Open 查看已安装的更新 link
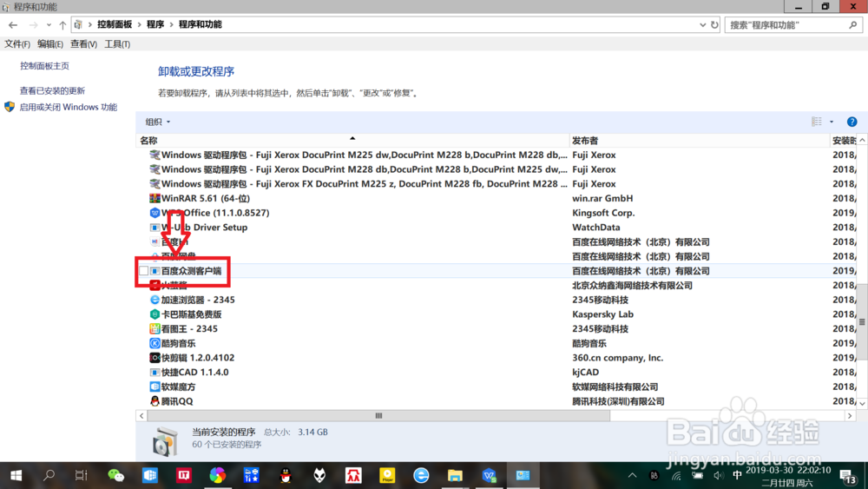 [x=53, y=91]
